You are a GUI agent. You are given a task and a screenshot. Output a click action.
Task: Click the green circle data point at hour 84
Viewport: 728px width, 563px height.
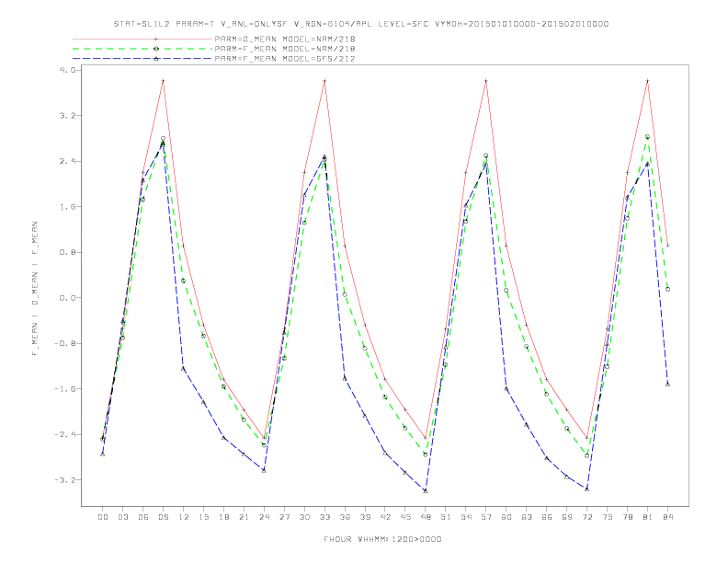667,289
